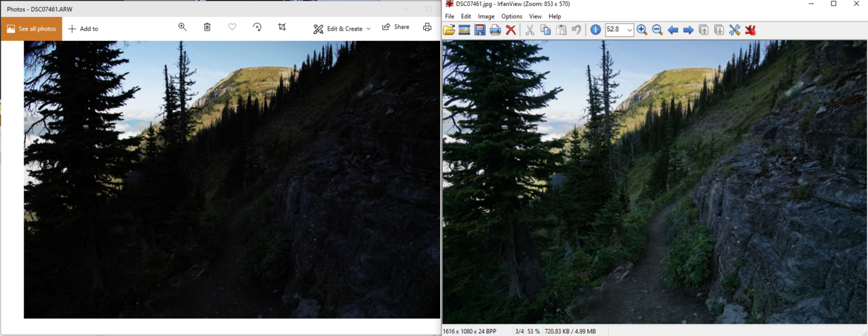Delete the photo using the trash icon

207,27
